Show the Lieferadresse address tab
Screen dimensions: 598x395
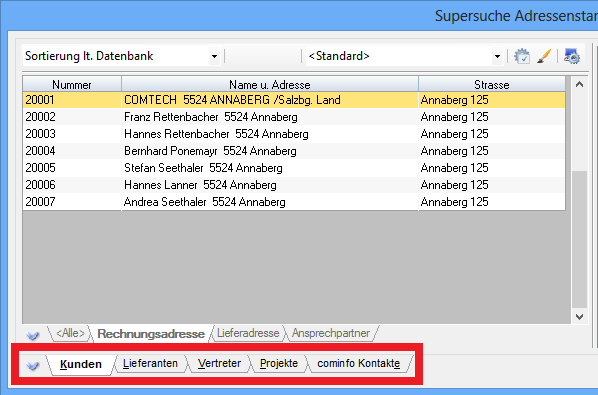point(248,333)
